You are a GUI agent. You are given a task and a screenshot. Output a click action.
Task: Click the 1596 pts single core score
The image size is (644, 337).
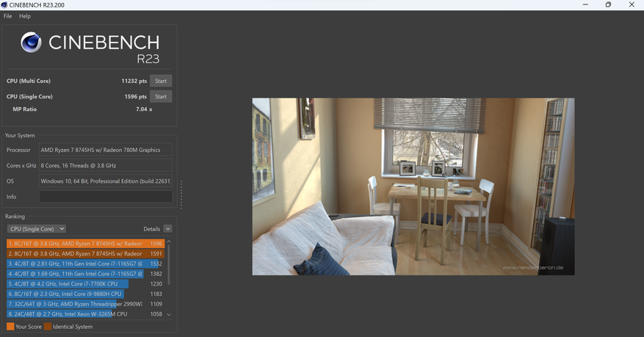pos(136,96)
